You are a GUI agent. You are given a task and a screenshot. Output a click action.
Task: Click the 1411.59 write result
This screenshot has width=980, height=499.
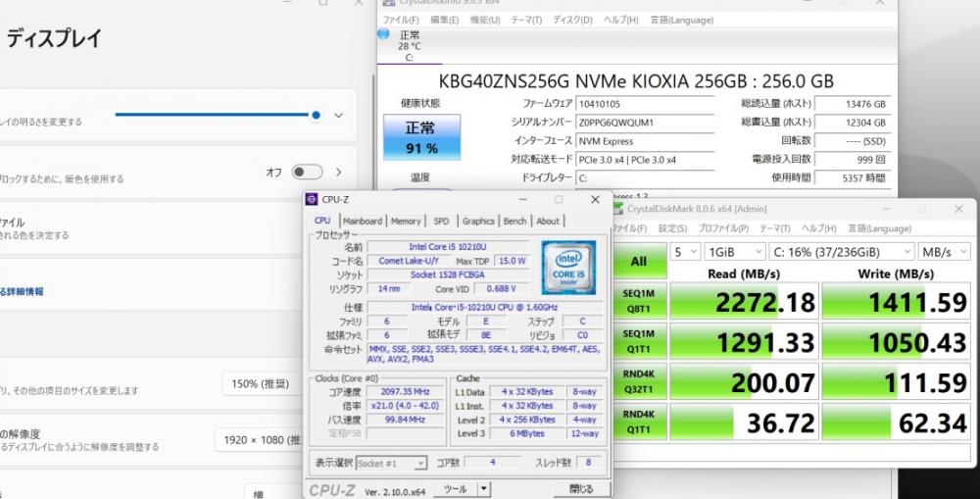click(896, 301)
